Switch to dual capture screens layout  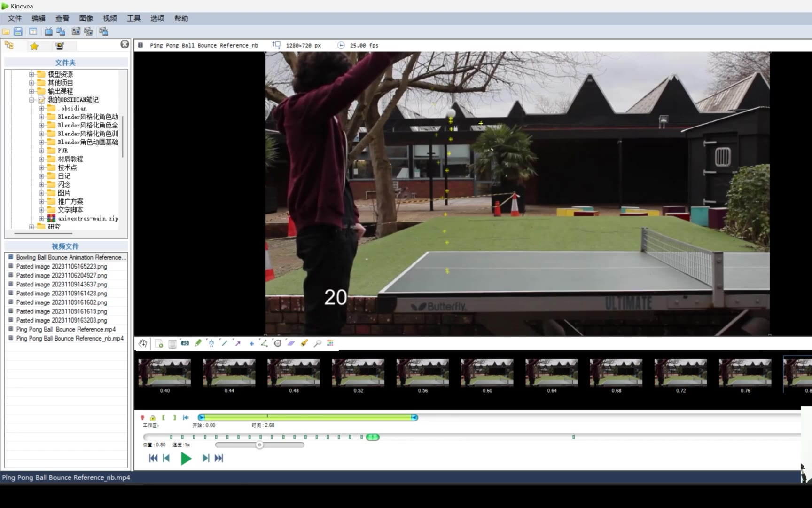[x=88, y=32]
